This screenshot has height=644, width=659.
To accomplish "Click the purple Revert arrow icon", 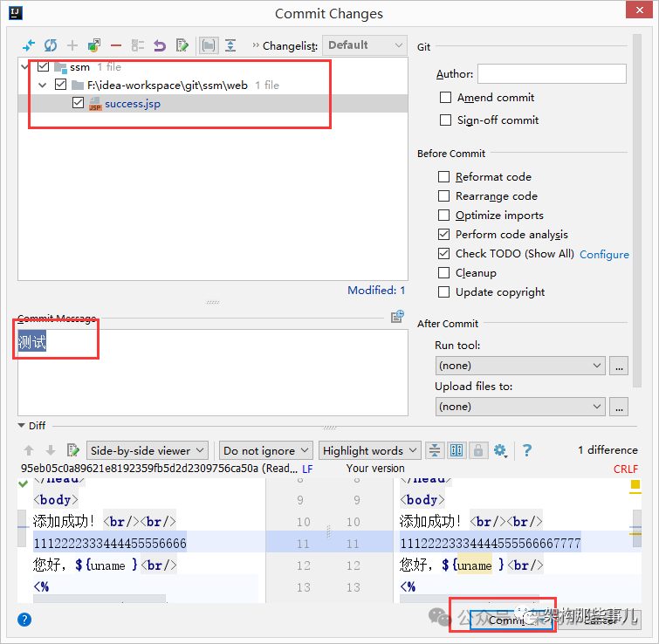I will coord(160,45).
